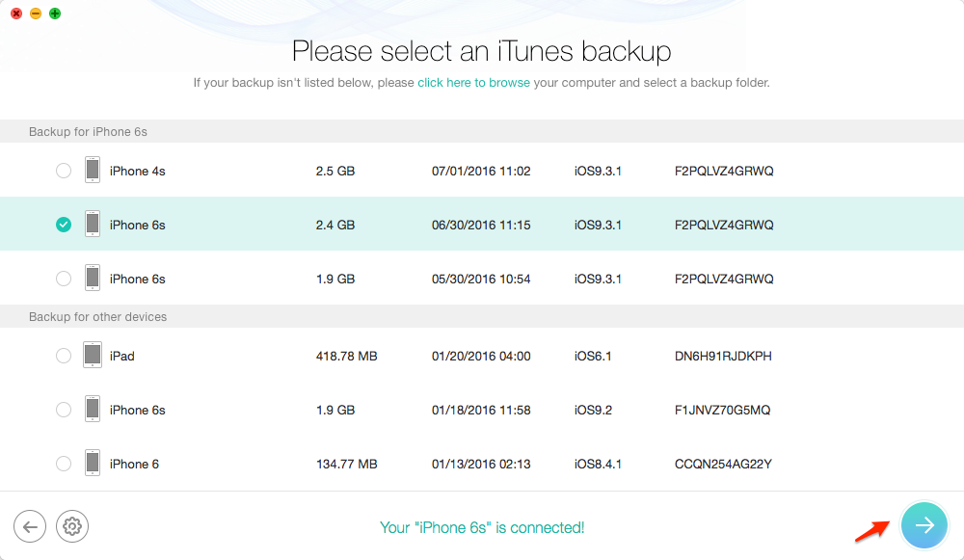Open settings via the gear icon
This screenshot has height=560, width=964.
click(x=72, y=526)
